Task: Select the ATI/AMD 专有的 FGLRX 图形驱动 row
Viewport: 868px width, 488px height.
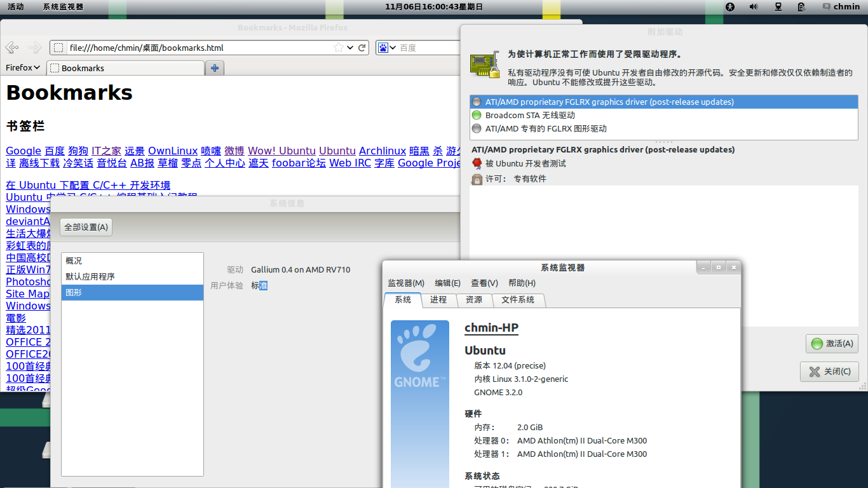Action: click(x=663, y=128)
